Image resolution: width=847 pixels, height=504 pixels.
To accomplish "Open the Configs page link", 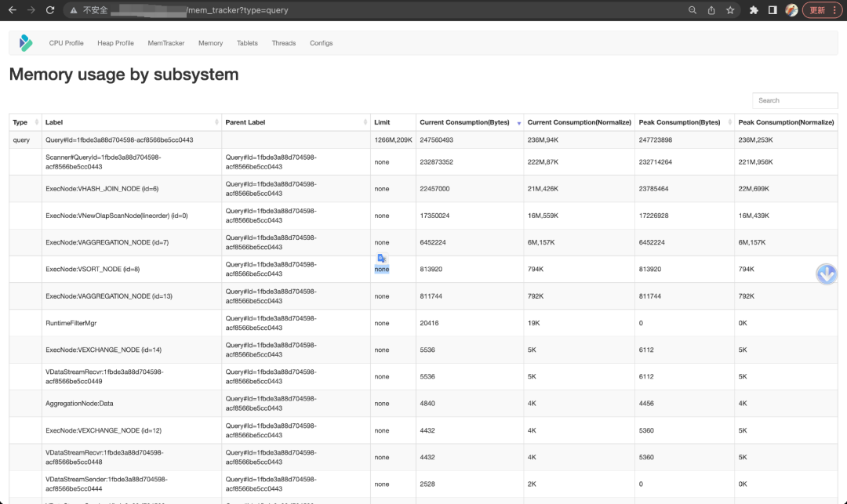I will pyautogui.click(x=321, y=43).
